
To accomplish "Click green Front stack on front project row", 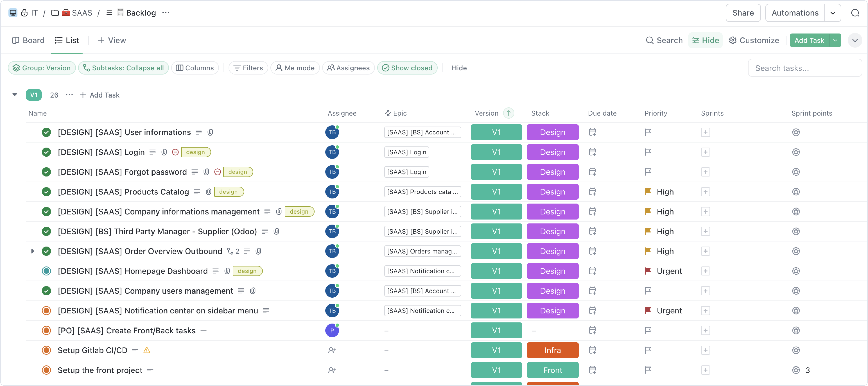I will pyautogui.click(x=552, y=370).
